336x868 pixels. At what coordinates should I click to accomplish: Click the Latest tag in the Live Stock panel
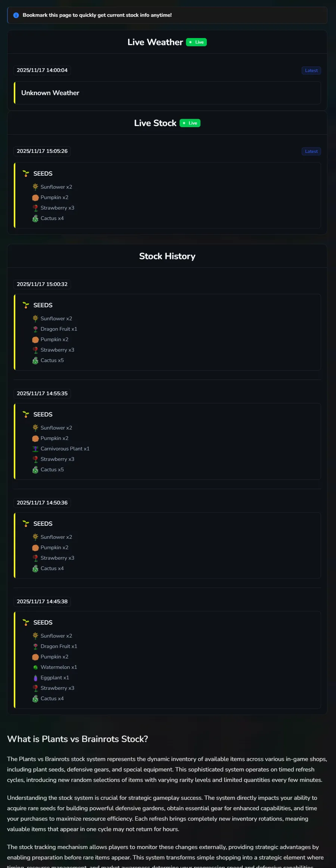[311, 151]
